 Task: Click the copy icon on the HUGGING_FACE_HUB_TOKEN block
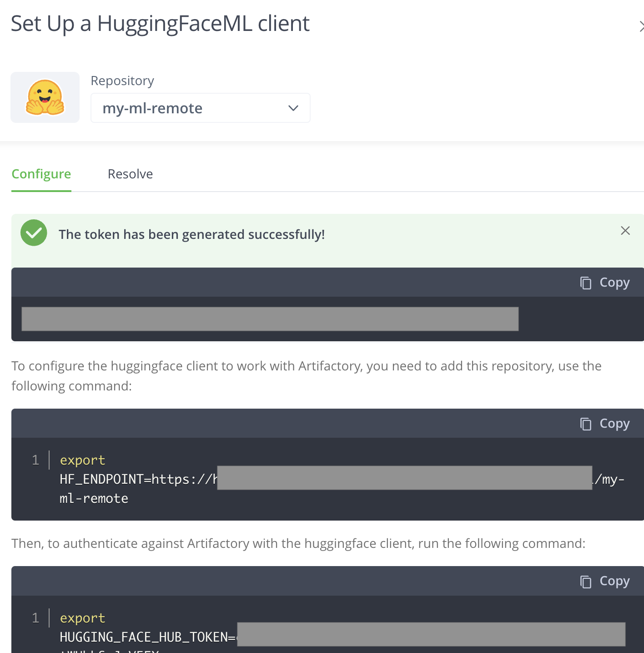tap(585, 581)
